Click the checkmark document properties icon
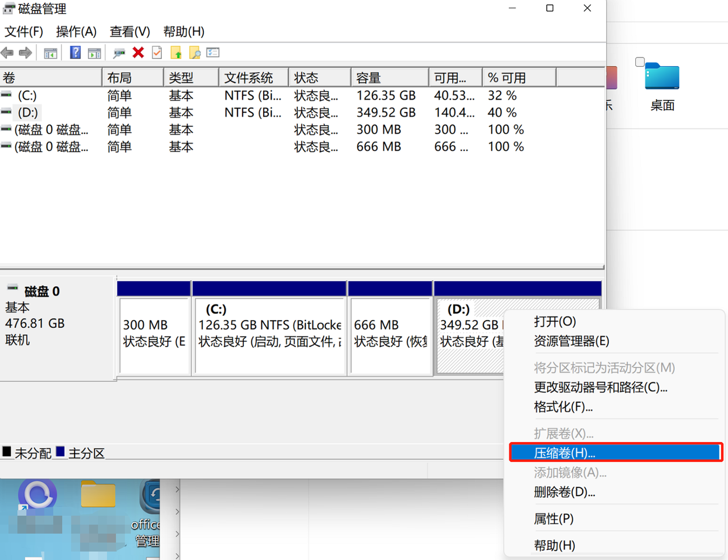728x560 pixels. pyautogui.click(x=157, y=53)
